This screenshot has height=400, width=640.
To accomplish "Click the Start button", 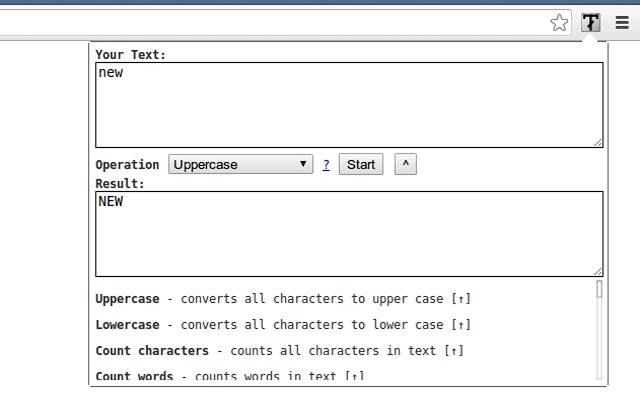I will (x=361, y=164).
